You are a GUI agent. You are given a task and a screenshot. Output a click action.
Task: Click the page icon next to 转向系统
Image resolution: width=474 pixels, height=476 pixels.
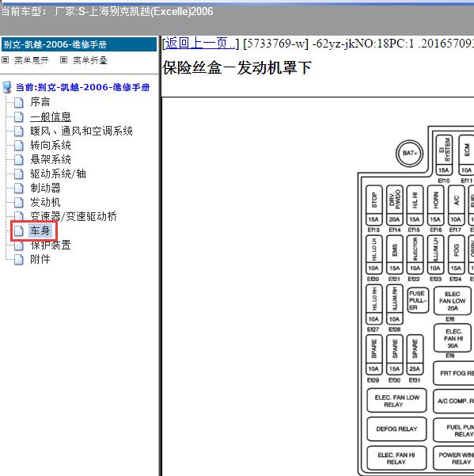[19, 146]
